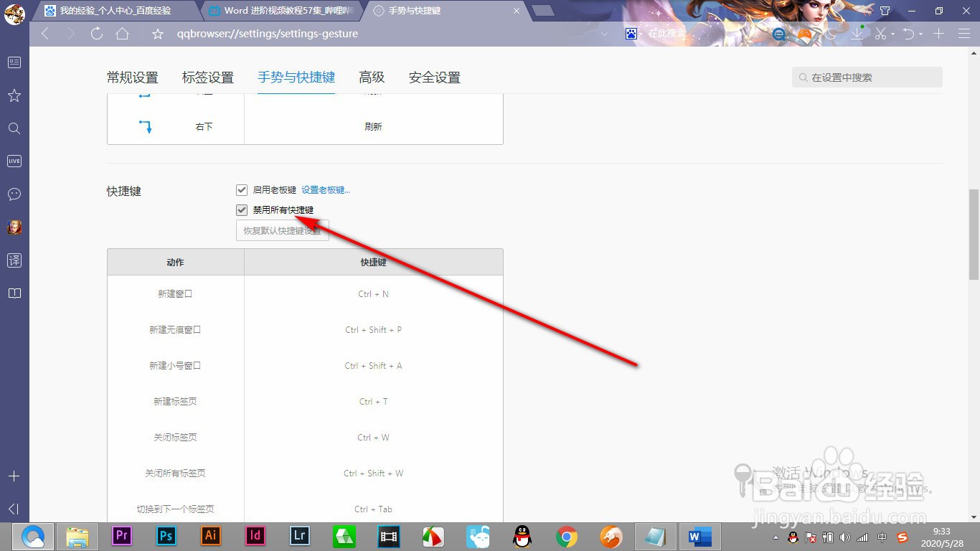Select the translate (译) icon in the sidebar

point(14,260)
